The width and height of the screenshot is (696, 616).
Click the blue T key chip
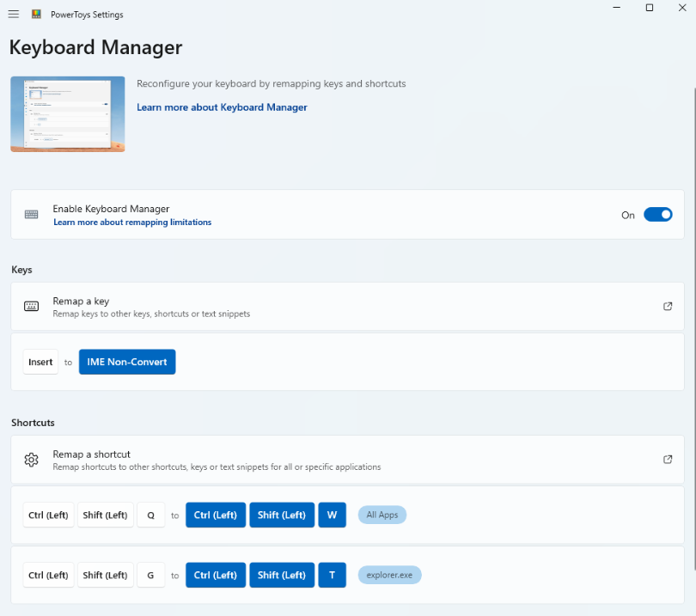(332, 575)
